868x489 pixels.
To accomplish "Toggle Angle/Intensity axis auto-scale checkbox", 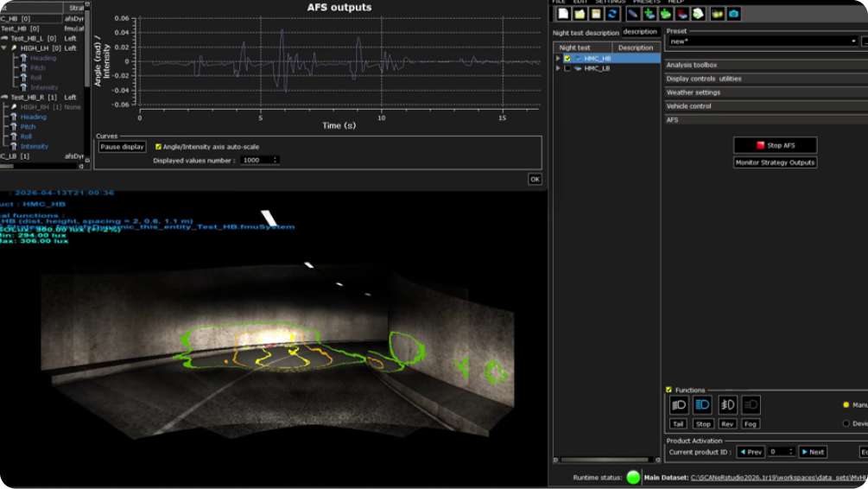I will [x=158, y=148].
